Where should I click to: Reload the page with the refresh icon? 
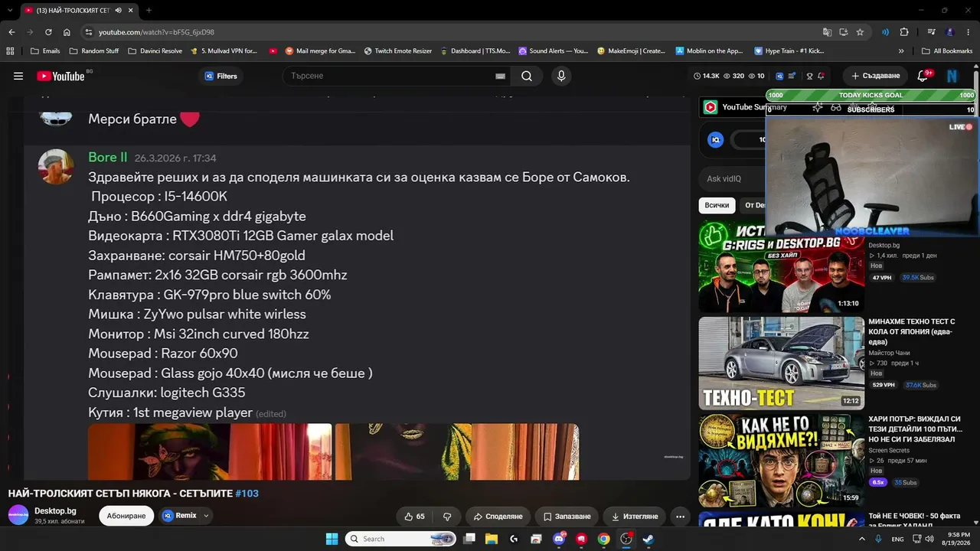[48, 32]
